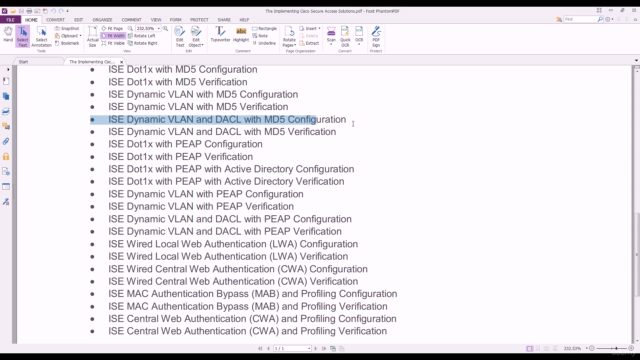Open the FILE menu
Image resolution: width=640 pixels, height=360 pixels.
coord(10,20)
